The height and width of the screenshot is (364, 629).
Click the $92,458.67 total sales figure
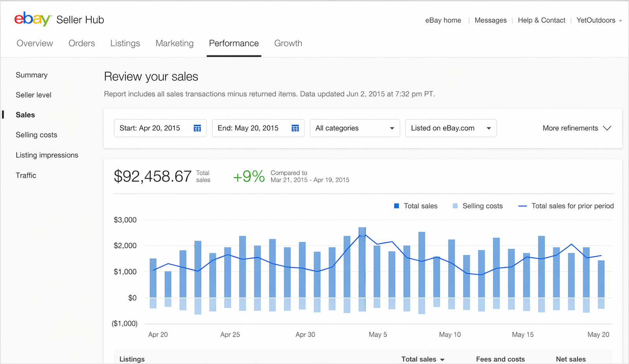[153, 176]
